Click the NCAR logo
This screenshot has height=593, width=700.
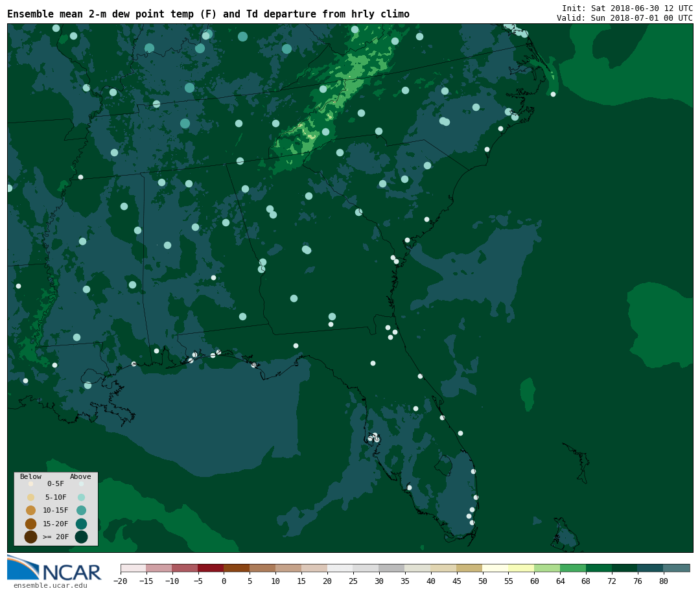[54, 568]
